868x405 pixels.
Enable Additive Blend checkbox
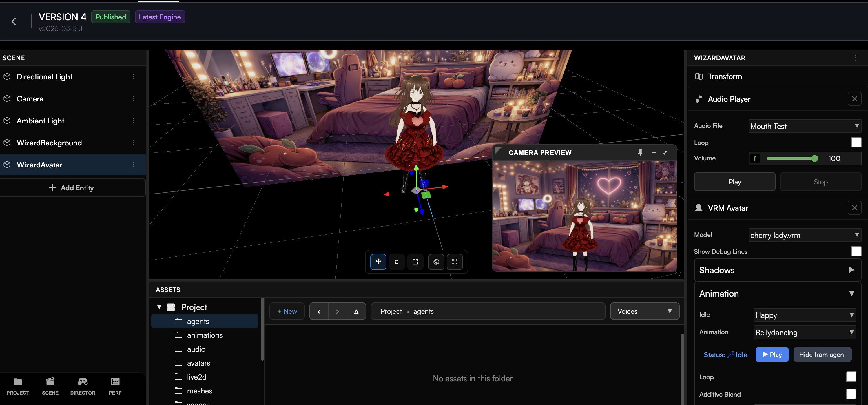(851, 394)
